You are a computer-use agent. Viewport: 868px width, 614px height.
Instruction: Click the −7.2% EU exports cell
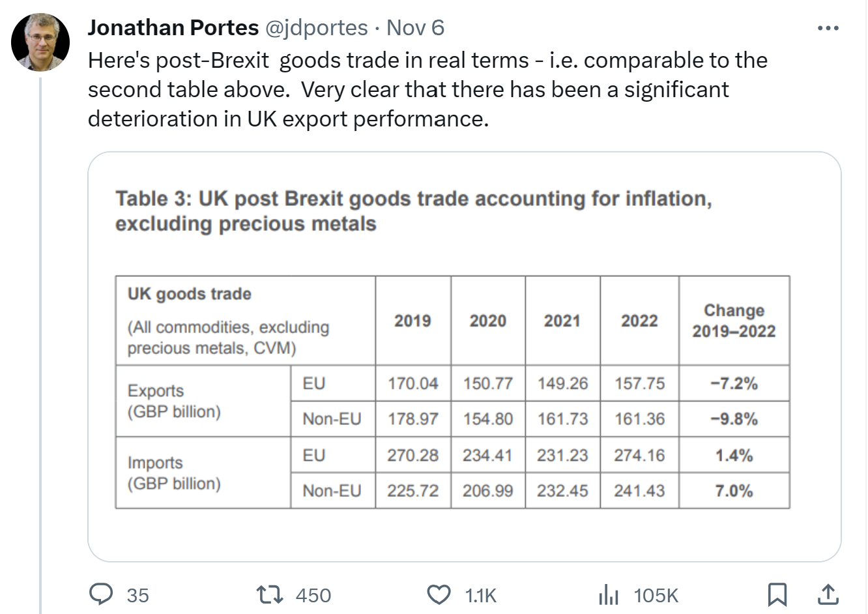[x=734, y=383]
